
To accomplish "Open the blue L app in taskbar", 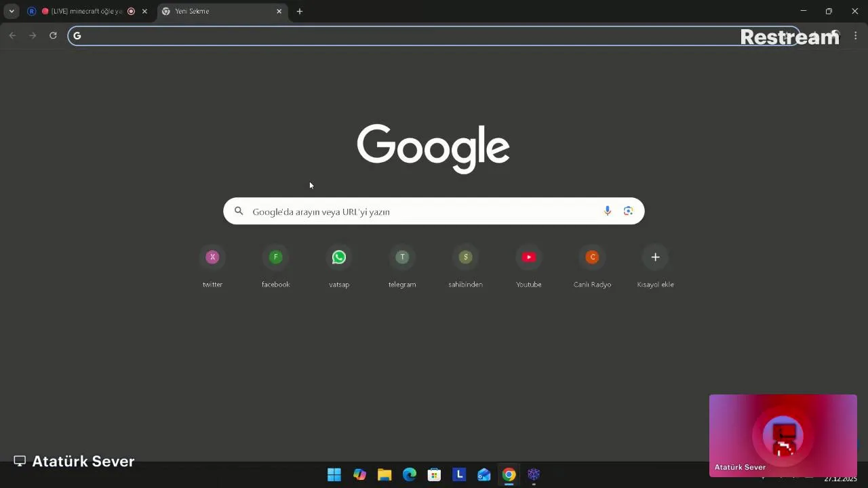I will tap(459, 474).
